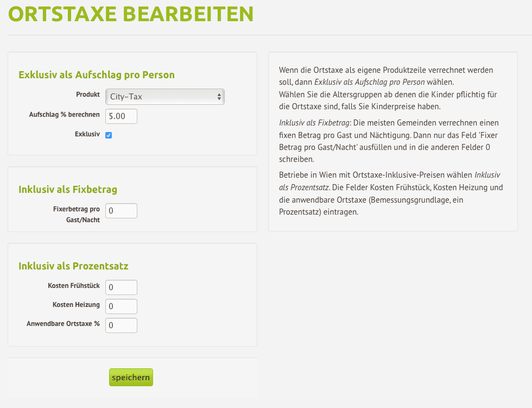Click the Anwendbare Ortstaxe % field
532x408 pixels.
coord(121,325)
